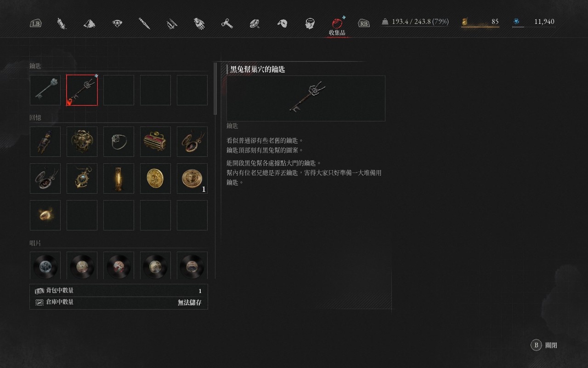Choose the silver ring memory item
The width and height of the screenshot is (588, 368).
(119, 142)
